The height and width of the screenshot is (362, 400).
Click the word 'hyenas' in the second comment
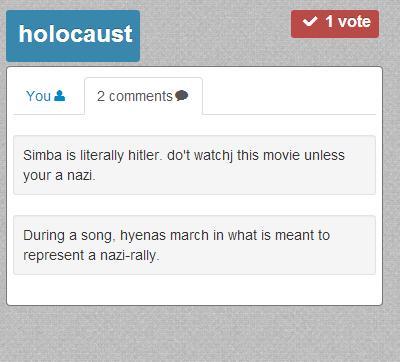click(x=143, y=236)
